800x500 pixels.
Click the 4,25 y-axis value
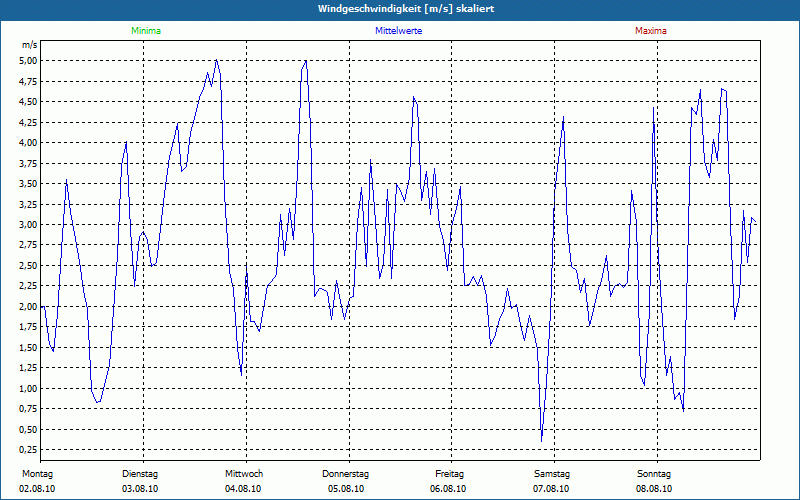tap(28, 122)
